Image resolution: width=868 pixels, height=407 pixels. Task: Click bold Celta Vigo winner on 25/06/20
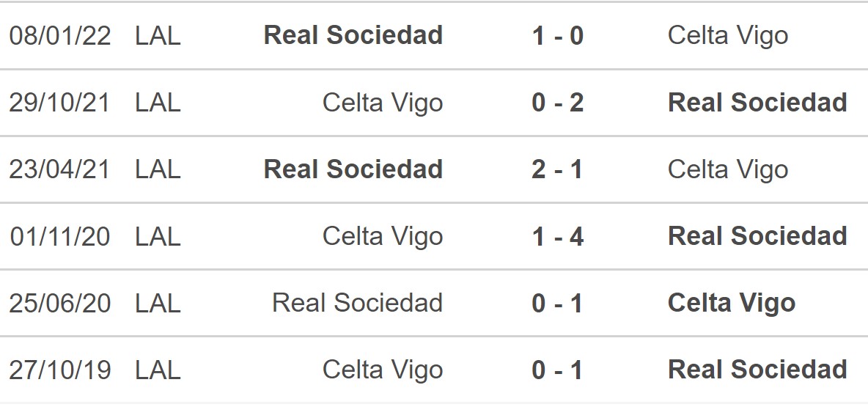click(732, 303)
